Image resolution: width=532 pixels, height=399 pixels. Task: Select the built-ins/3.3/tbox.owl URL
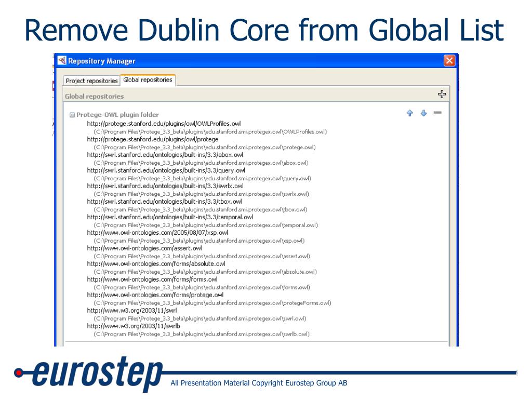point(165,202)
